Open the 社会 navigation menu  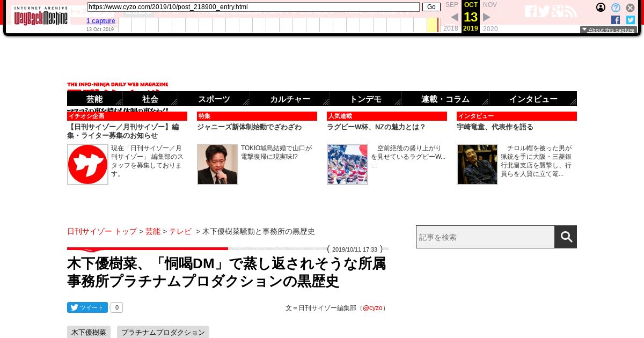[150, 99]
